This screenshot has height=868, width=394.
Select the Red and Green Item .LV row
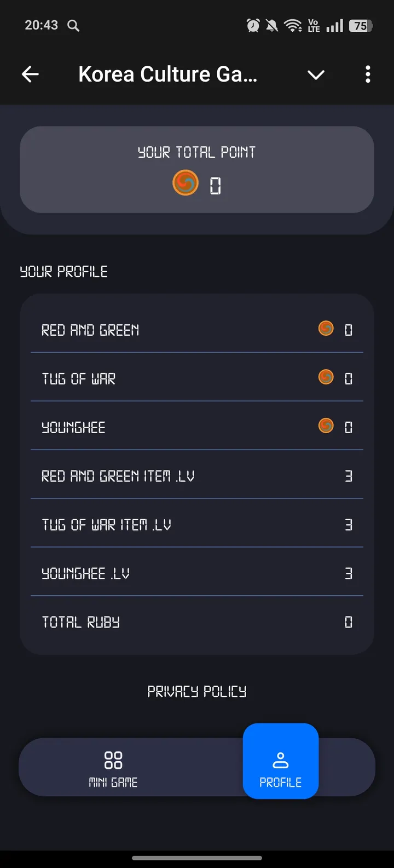click(197, 475)
